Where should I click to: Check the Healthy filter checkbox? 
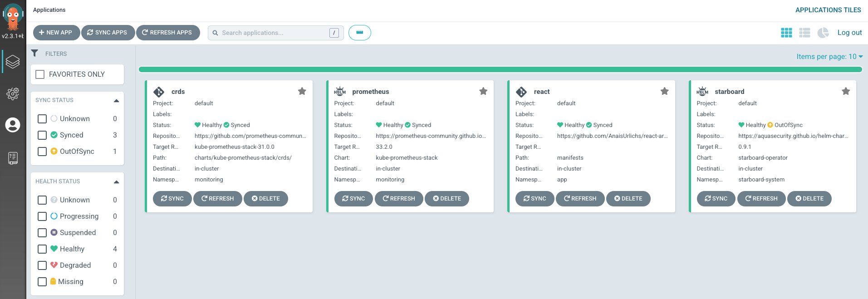tap(42, 249)
